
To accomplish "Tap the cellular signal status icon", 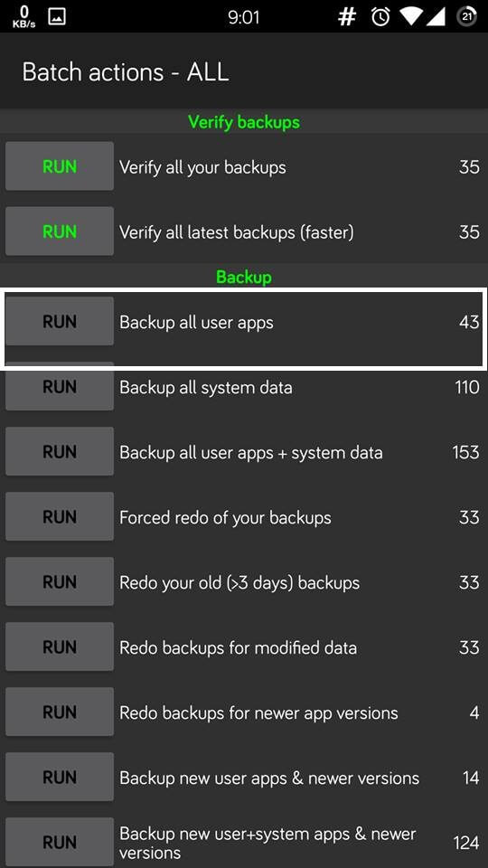I will (x=437, y=17).
